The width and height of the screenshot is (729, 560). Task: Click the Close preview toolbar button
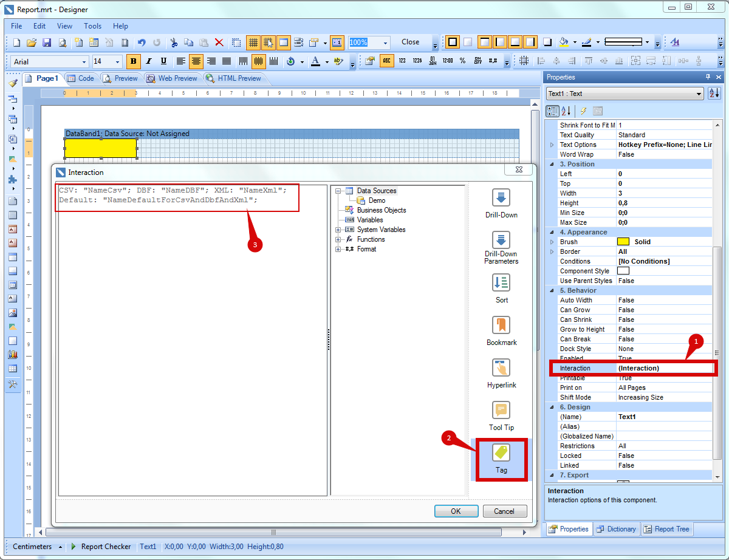(411, 42)
